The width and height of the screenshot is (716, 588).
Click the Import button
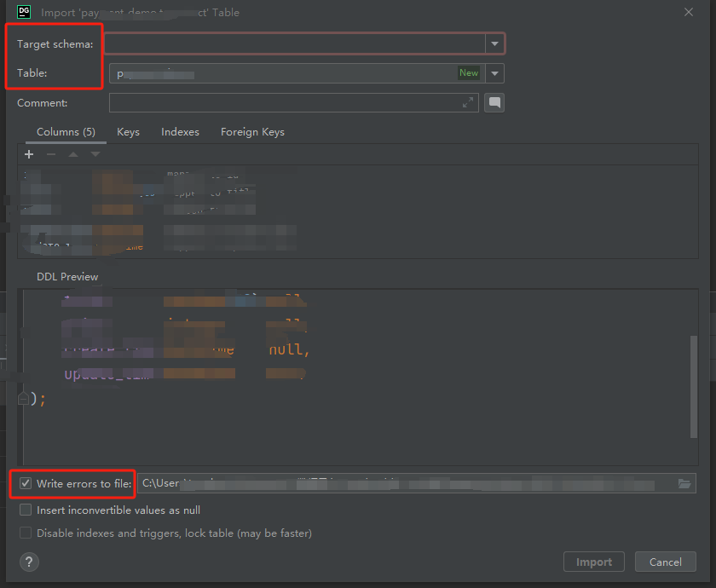click(x=593, y=562)
